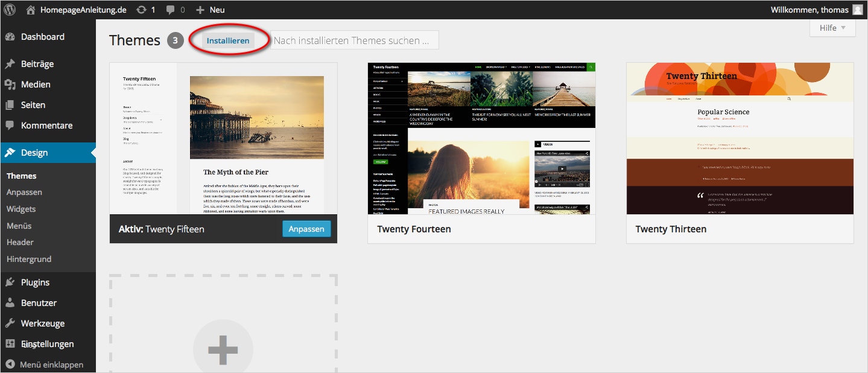
Task: Go to the Widgets submenu entry
Action: point(21,209)
